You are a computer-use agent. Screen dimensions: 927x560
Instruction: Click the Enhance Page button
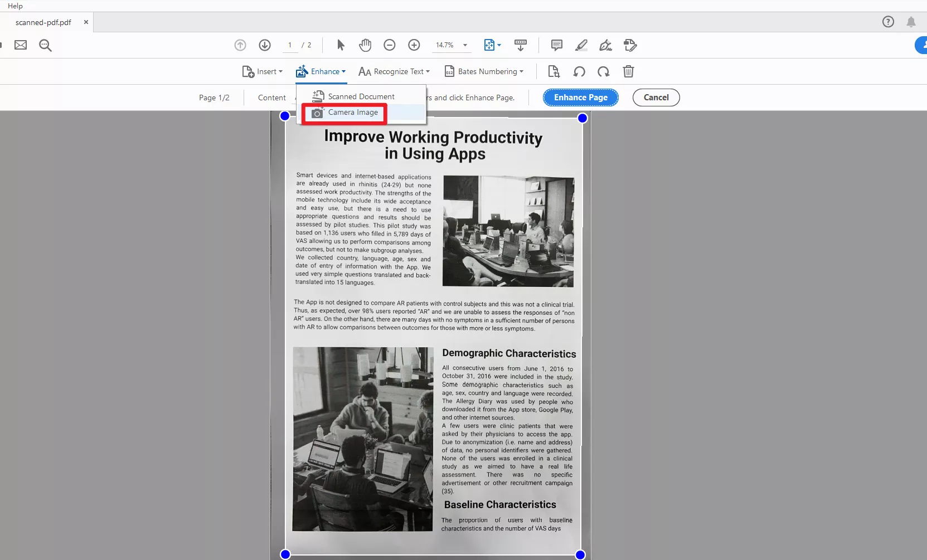(580, 97)
